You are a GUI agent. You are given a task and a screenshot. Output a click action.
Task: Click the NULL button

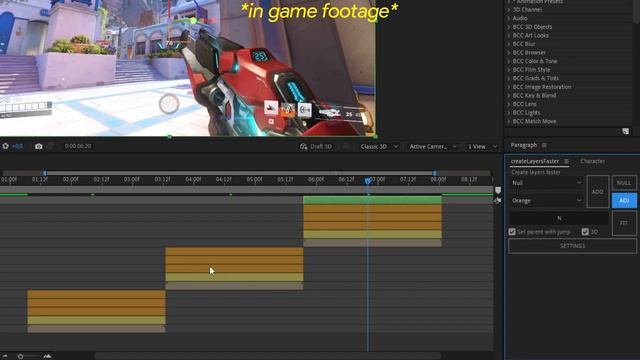(624, 183)
